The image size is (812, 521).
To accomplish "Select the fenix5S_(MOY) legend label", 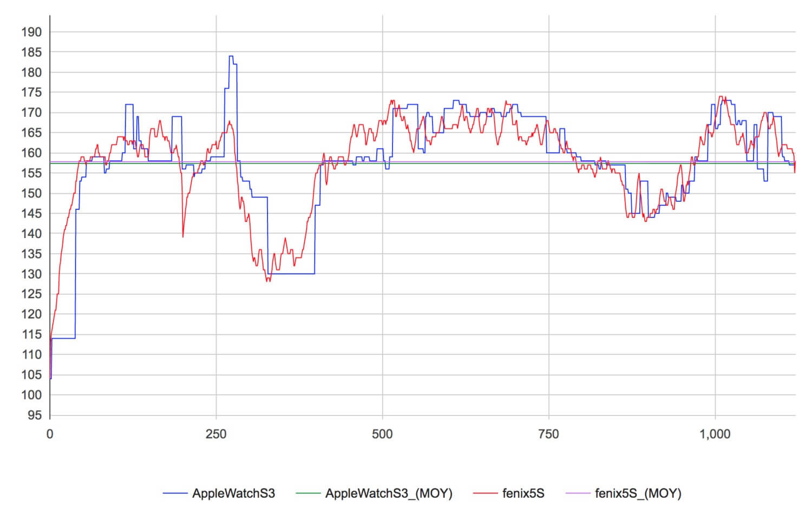I will click(x=638, y=493).
